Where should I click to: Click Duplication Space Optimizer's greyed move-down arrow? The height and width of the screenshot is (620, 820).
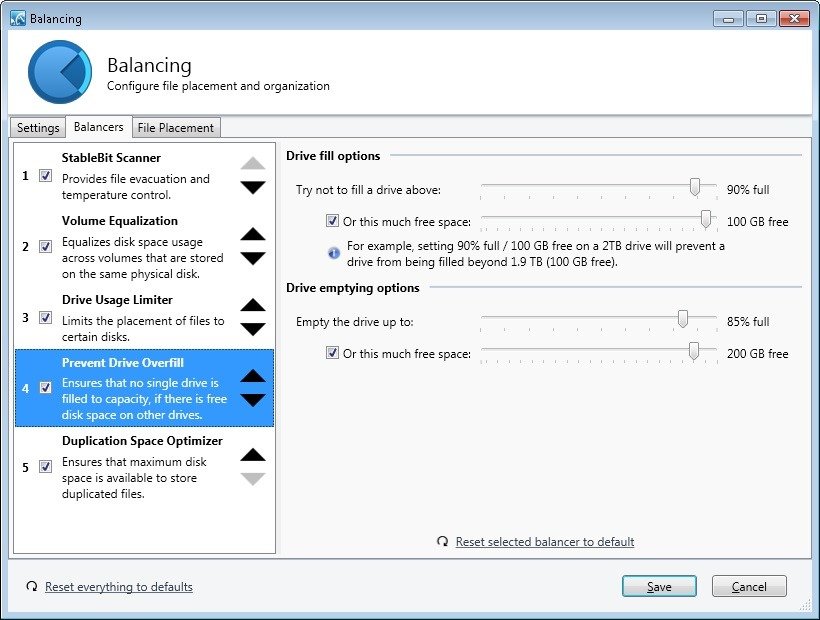253,479
